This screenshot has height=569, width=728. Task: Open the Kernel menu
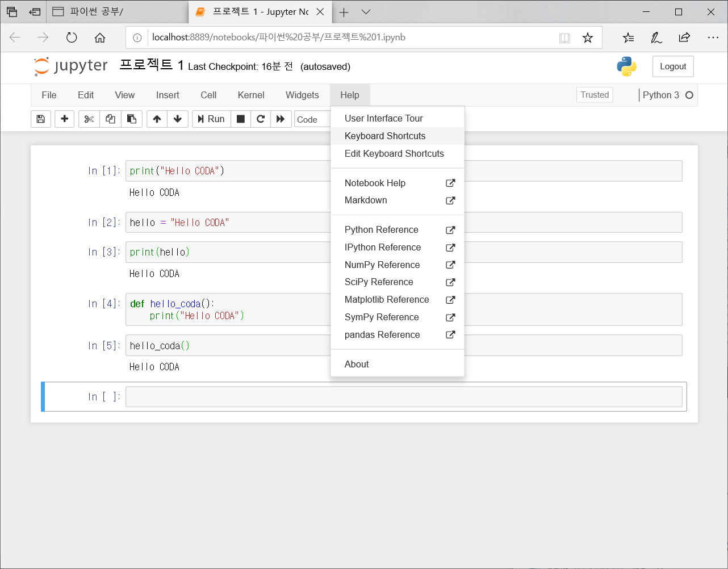pos(251,95)
